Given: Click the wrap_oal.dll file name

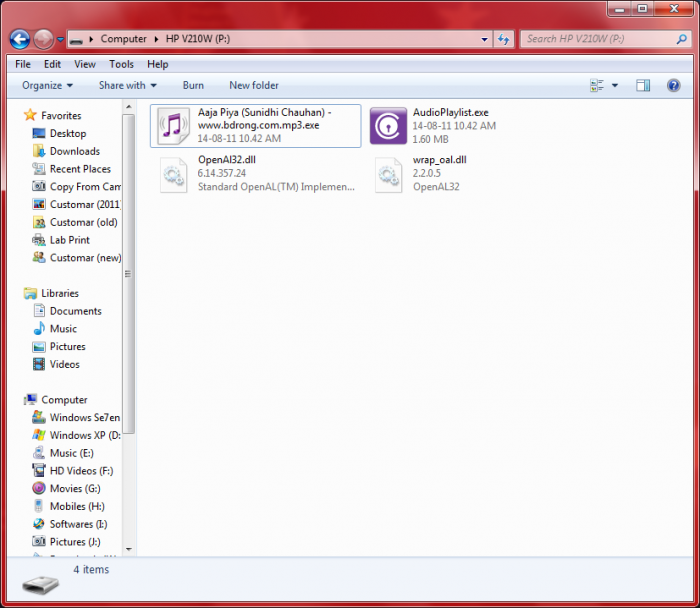Looking at the screenshot, I should 440,160.
